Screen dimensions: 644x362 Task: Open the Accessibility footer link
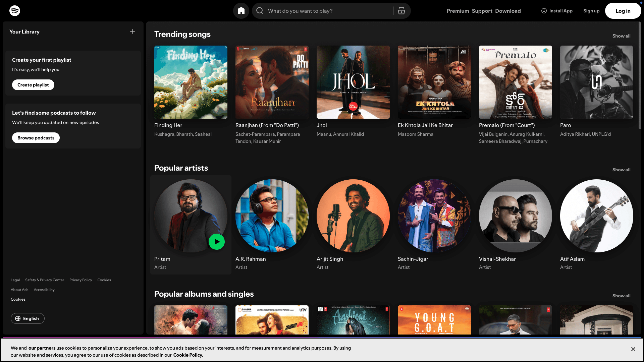(x=44, y=290)
